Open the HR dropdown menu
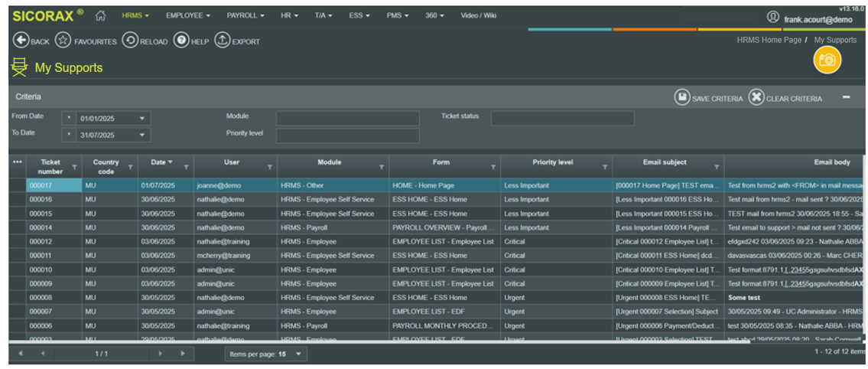This screenshot has width=868, height=369. pyautogui.click(x=289, y=15)
